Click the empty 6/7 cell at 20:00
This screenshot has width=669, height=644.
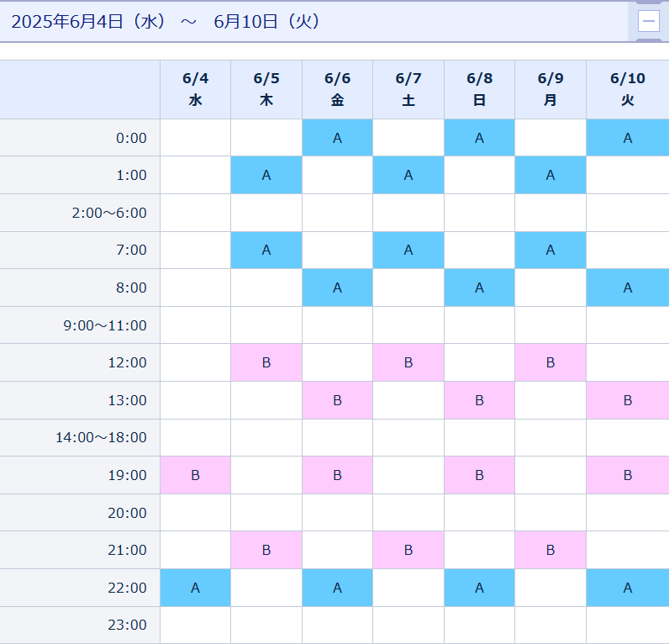(408, 513)
